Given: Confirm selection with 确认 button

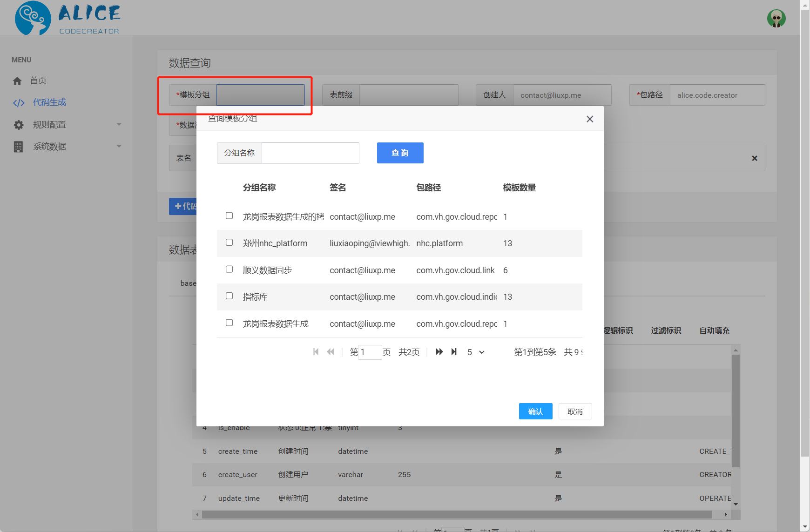Looking at the screenshot, I should tap(536, 411).
